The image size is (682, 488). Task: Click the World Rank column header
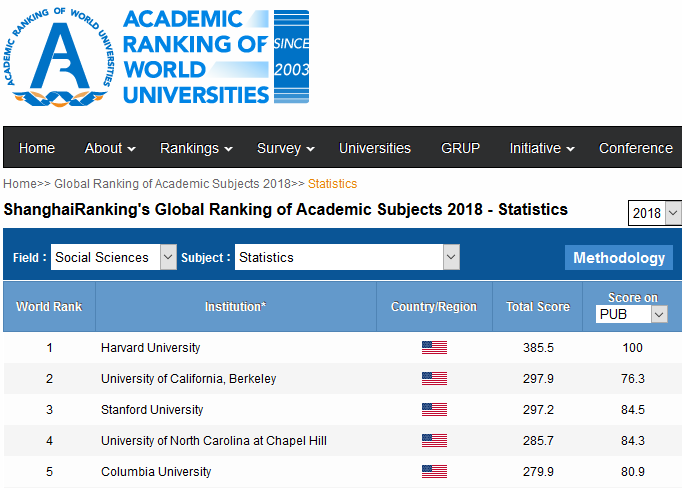click(x=49, y=307)
